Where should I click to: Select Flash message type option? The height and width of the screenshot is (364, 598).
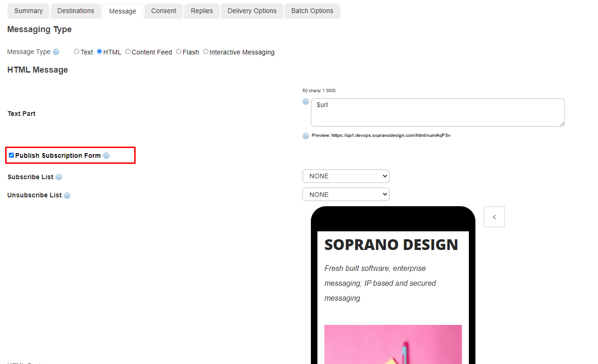(x=179, y=52)
